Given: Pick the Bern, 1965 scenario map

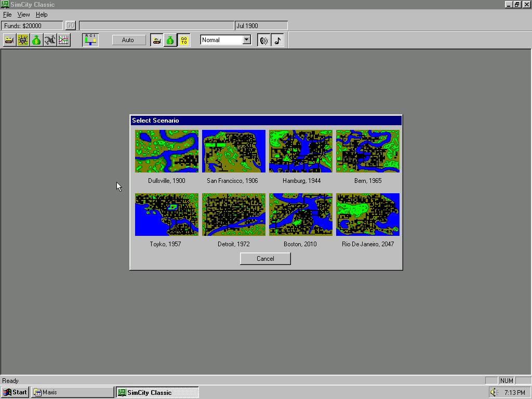Looking at the screenshot, I should [x=368, y=151].
